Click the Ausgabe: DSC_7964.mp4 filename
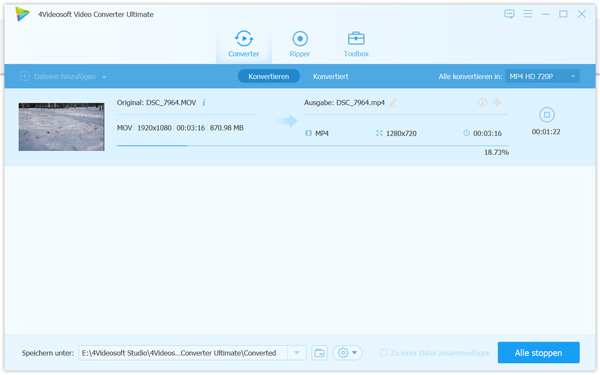The width and height of the screenshot is (600, 375). [344, 103]
